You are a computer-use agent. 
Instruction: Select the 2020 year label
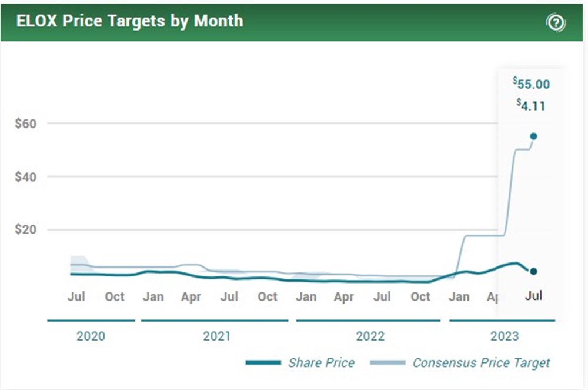(x=91, y=336)
